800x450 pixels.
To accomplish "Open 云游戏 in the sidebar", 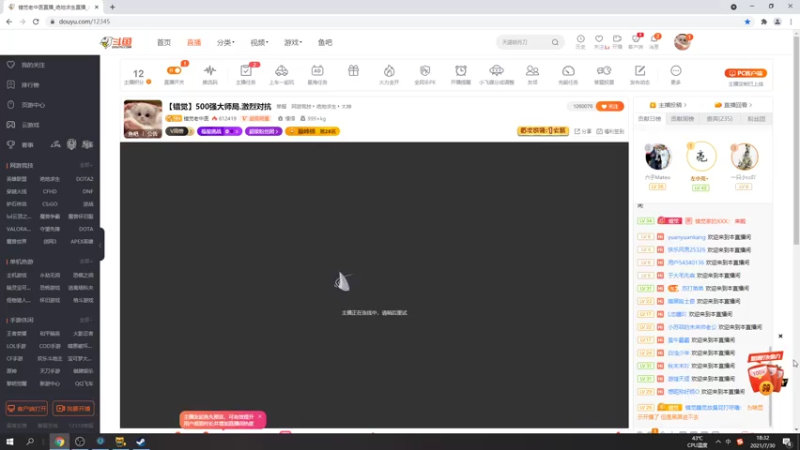I will click(x=23, y=124).
